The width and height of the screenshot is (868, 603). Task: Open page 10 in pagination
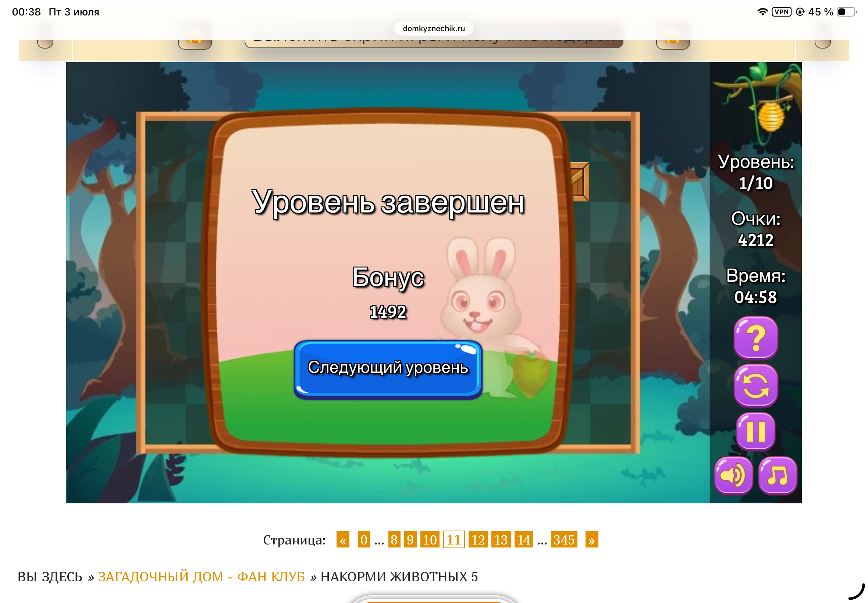tap(430, 539)
